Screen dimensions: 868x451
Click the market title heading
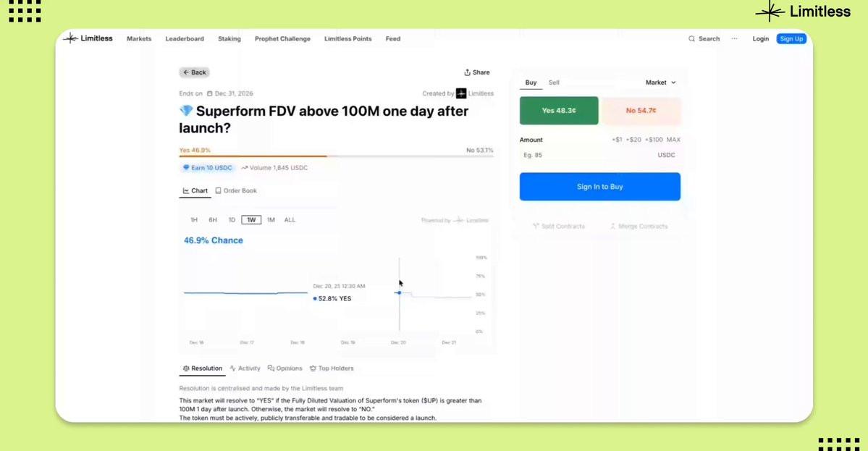[324, 119]
